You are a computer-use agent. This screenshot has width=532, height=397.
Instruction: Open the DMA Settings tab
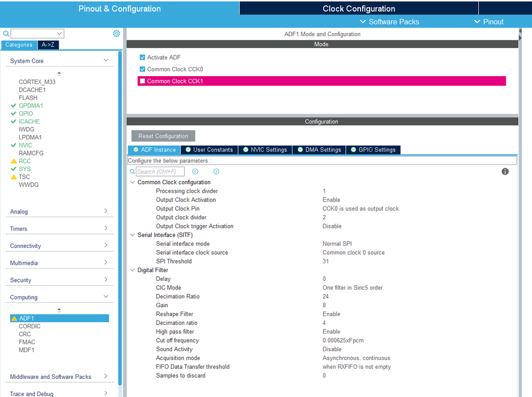point(319,150)
